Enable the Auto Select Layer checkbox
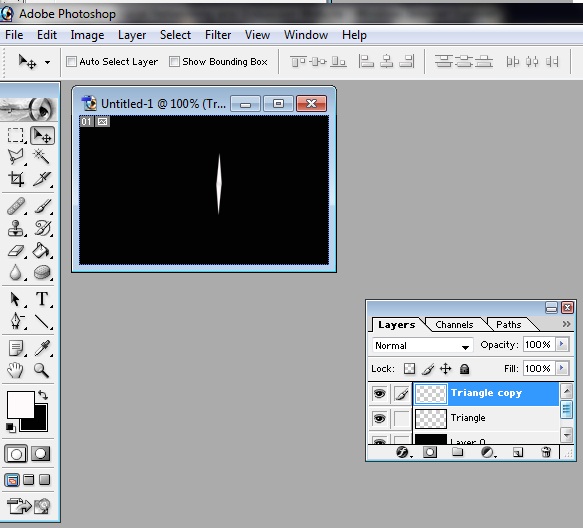The width and height of the screenshot is (583, 528). (71, 61)
